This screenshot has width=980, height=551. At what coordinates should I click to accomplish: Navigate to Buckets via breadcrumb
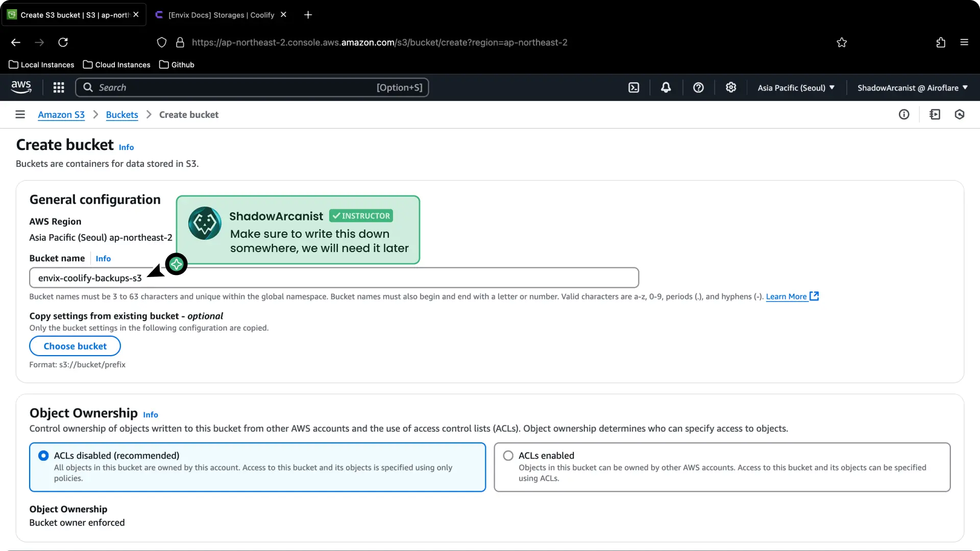click(x=121, y=114)
